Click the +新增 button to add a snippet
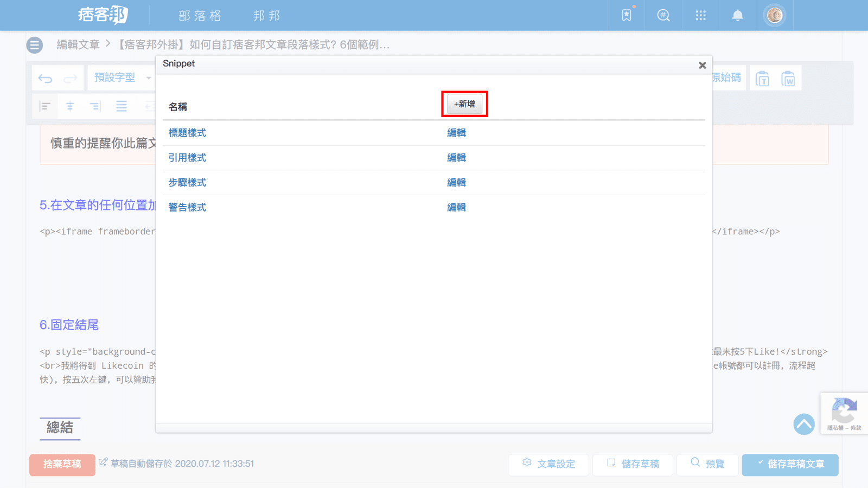The width and height of the screenshot is (868, 488). tap(464, 104)
